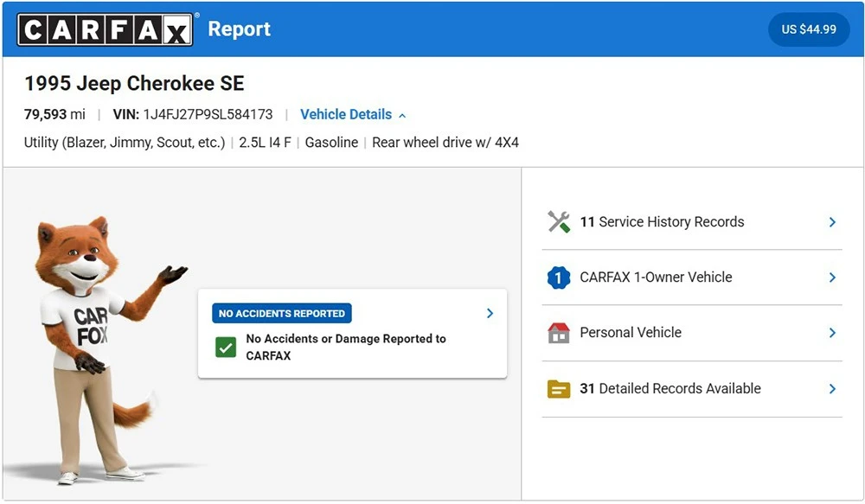Open 31 Detailed Records Available
The height and width of the screenshot is (504, 865).
tap(692, 389)
